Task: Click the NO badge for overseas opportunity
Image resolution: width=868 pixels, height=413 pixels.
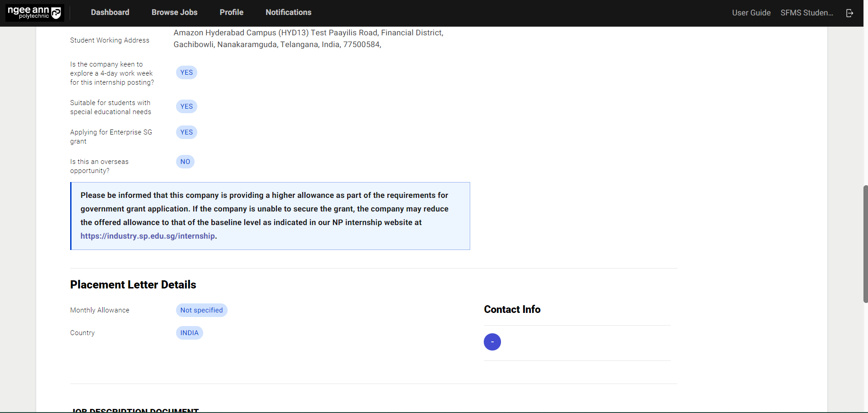Action: coord(185,162)
